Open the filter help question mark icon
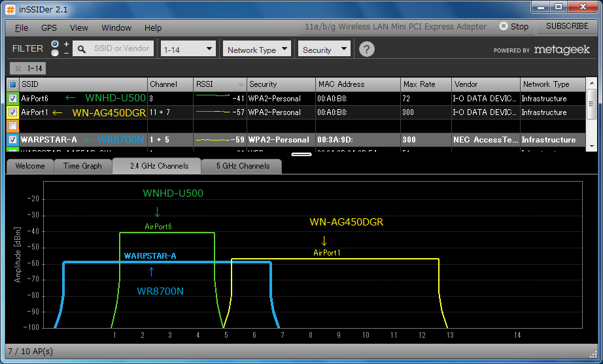This screenshot has height=364, width=603. tap(366, 49)
